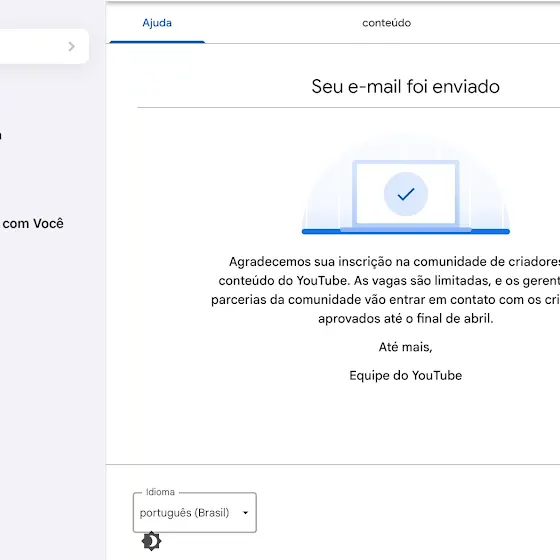560x560 pixels.
Task: Open the sidebar card's right chevron
Action: [x=71, y=46]
